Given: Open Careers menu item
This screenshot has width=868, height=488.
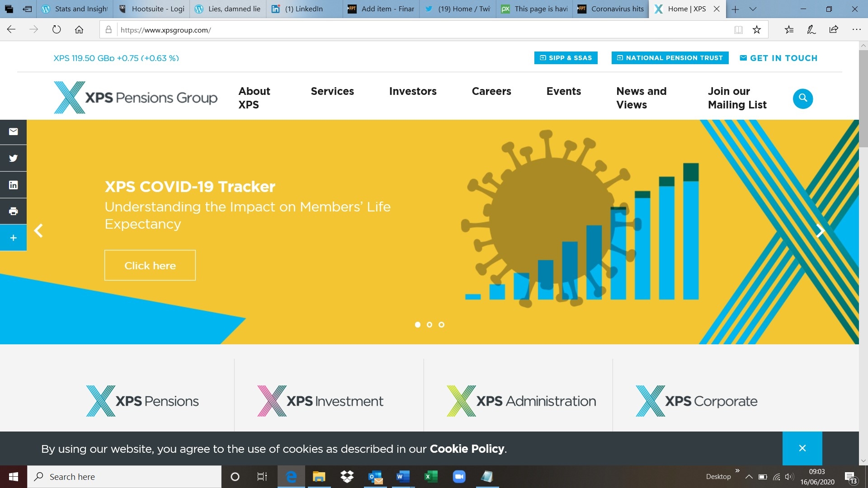Looking at the screenshot, I should (491, 91).
